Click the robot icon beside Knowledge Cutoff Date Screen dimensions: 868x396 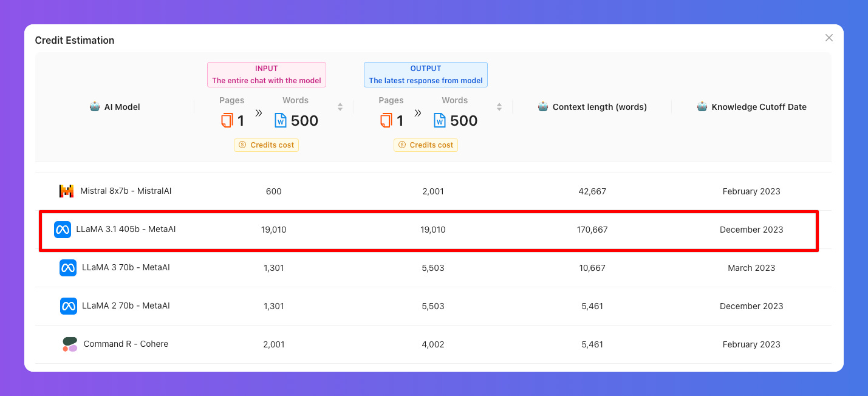click(x=702, y=106)
